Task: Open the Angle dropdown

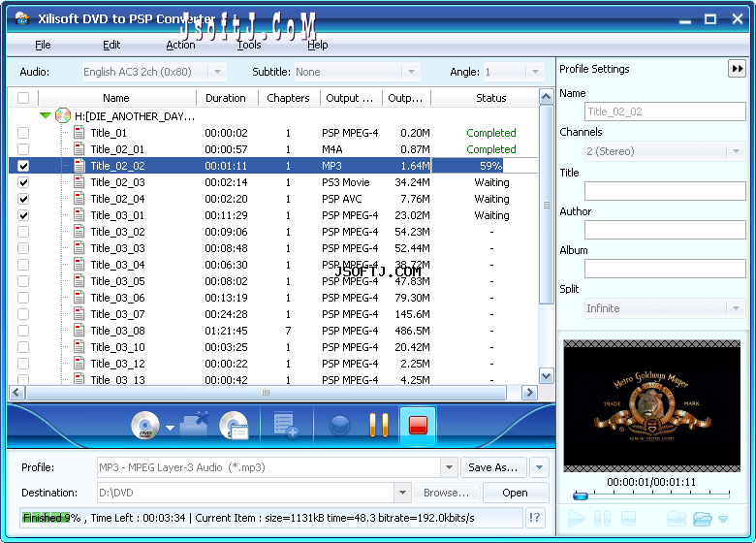Action: tap(535, 72)
